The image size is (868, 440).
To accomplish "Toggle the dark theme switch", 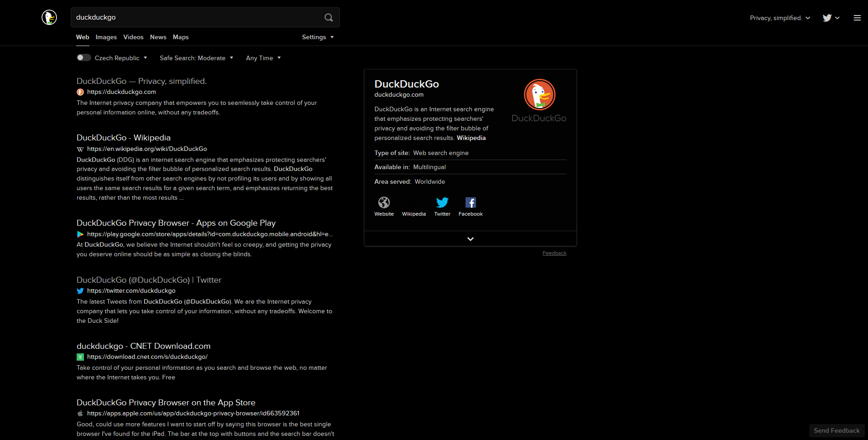I will pyautogui.click(x=84, y=57).
